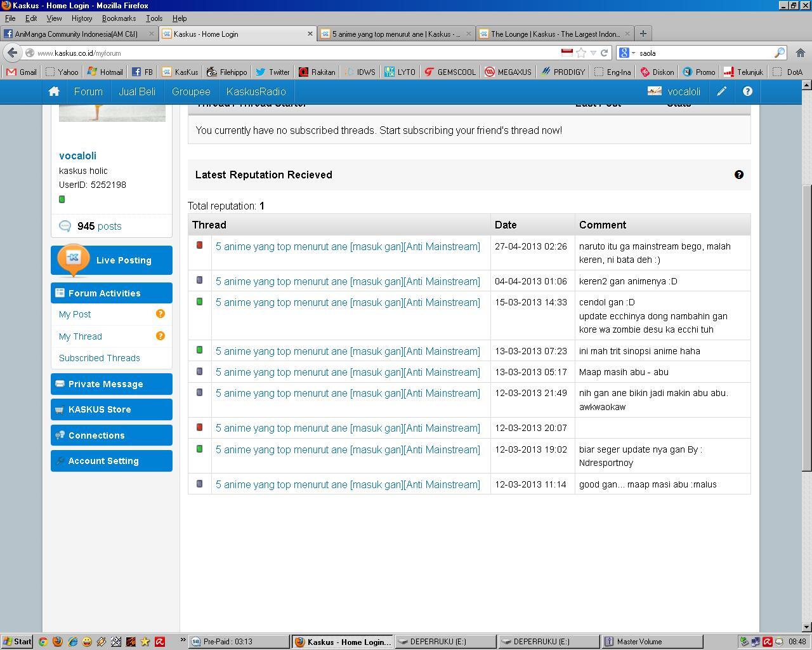Click the red reputation marker dated 27-04-2013
Viewport: 812px width, 650px height.
[x=199, y=245]
